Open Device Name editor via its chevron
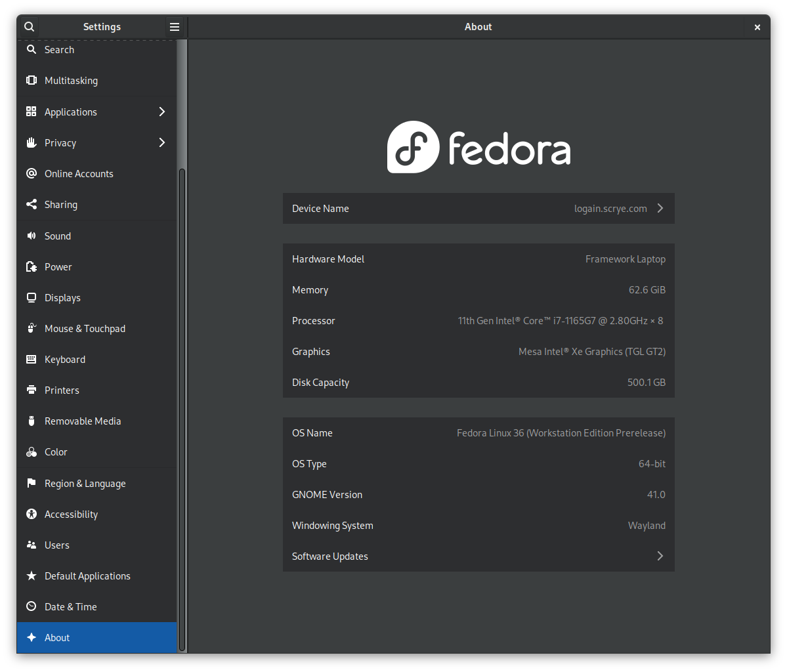The height and width of the screenshot is (672, 787). [660, 208]
